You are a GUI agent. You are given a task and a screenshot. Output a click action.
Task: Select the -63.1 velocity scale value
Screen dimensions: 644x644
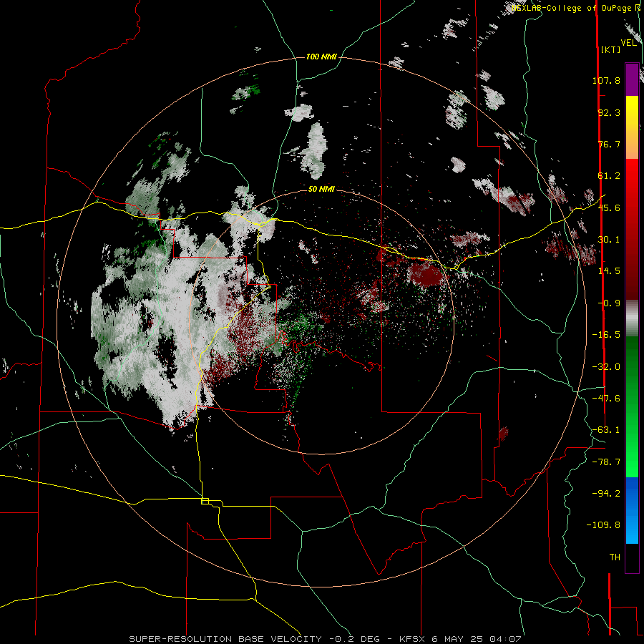pos(606,430)
